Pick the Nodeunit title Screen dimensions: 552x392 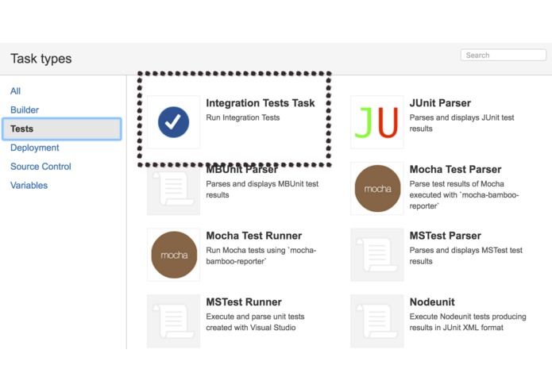pos(432,302)
